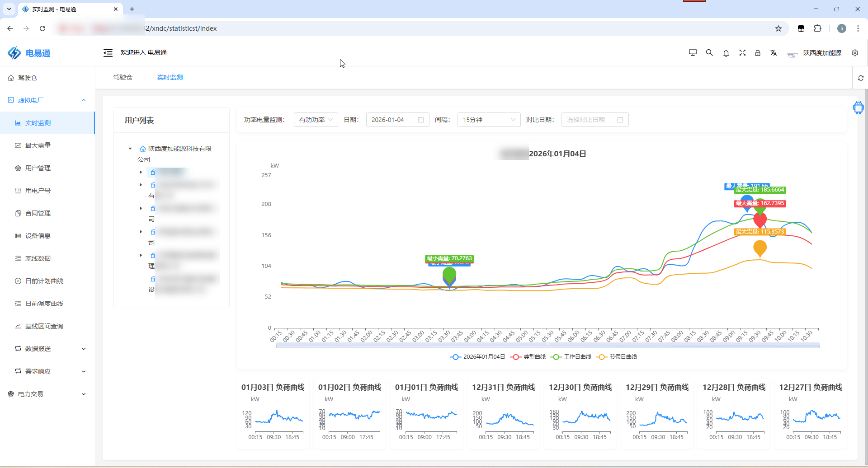Open the header search icon

pos(709,53)
